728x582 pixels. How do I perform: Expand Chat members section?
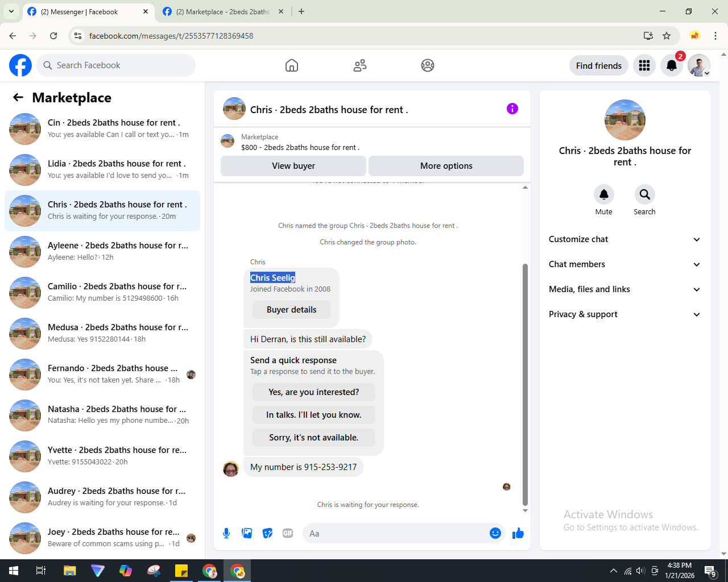[x=624, y=264]
